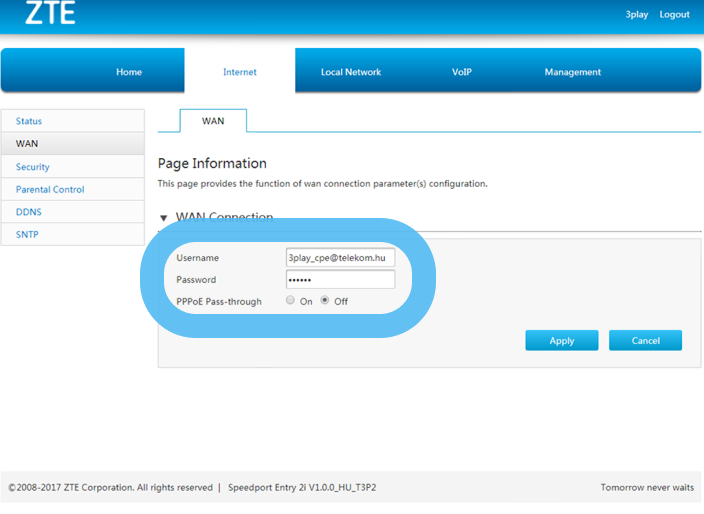Open the Management tab

(x=573, y=72)
